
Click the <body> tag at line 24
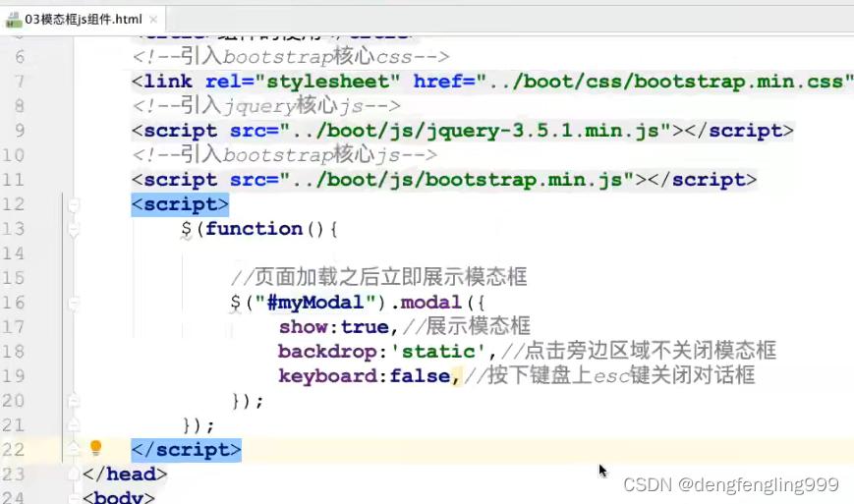coord(119,497)
